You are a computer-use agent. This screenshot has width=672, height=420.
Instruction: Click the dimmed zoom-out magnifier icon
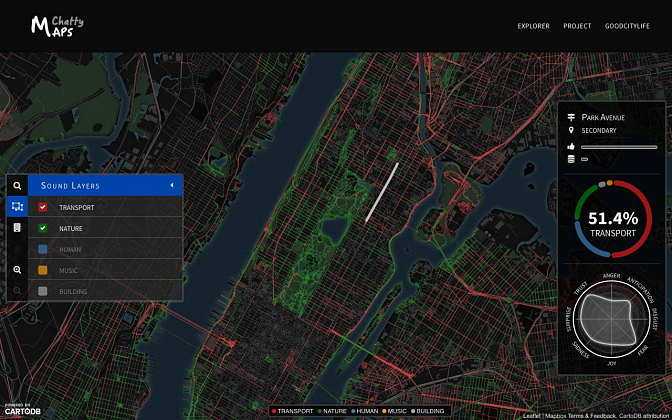[x=17, y=291]
